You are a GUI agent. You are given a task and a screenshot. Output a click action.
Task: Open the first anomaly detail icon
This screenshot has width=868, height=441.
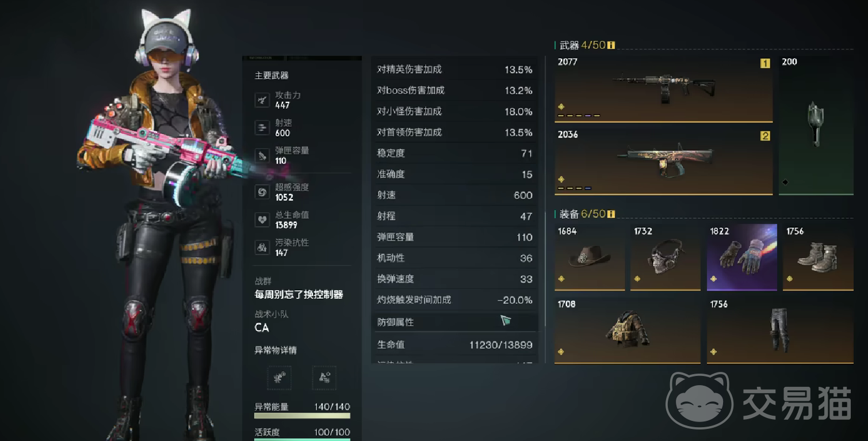point(280,378)
